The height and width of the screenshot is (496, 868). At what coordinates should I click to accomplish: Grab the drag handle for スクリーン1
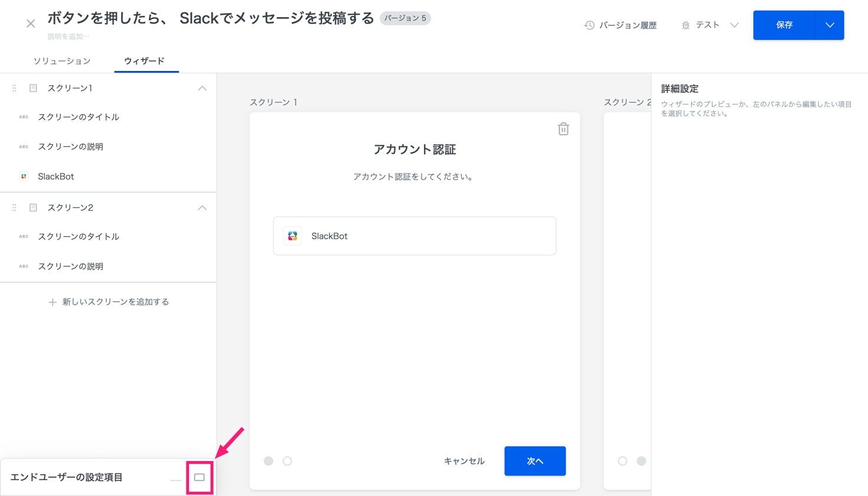coord(14,88)
